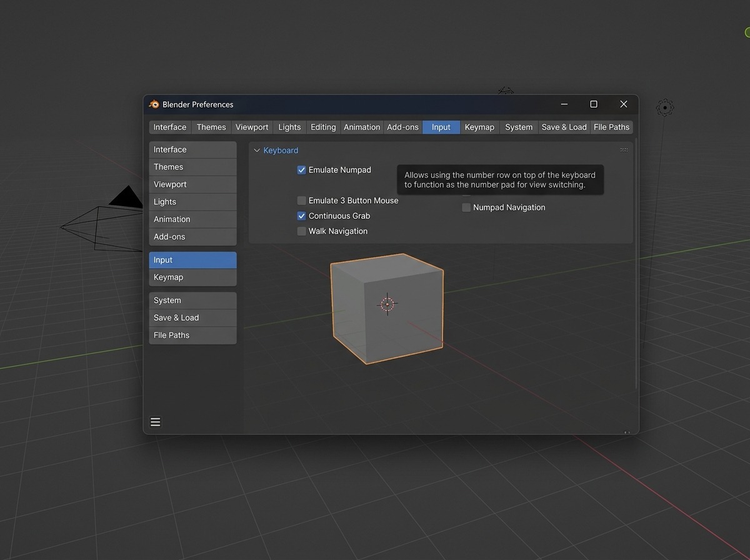Pick Viewport in the left sidebar
Viewport: 750px width, 560px height.
point(192,184)
